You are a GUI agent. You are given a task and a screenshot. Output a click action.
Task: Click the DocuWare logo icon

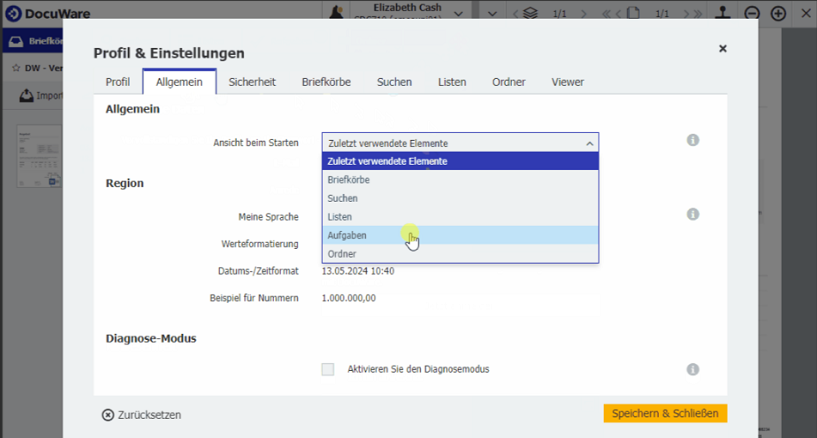13,13
